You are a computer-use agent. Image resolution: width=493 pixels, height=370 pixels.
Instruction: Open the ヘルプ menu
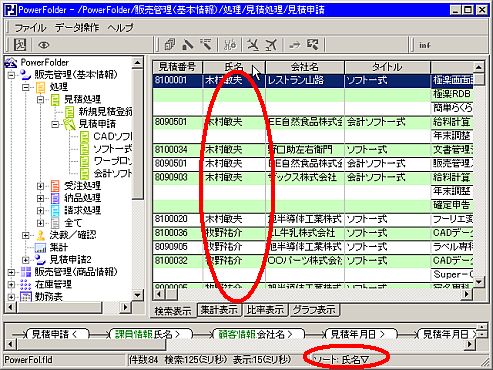coord(121,28)
